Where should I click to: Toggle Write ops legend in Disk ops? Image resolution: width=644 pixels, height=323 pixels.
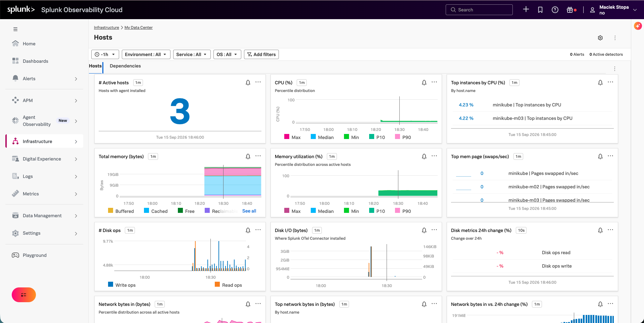click(122, 285)
